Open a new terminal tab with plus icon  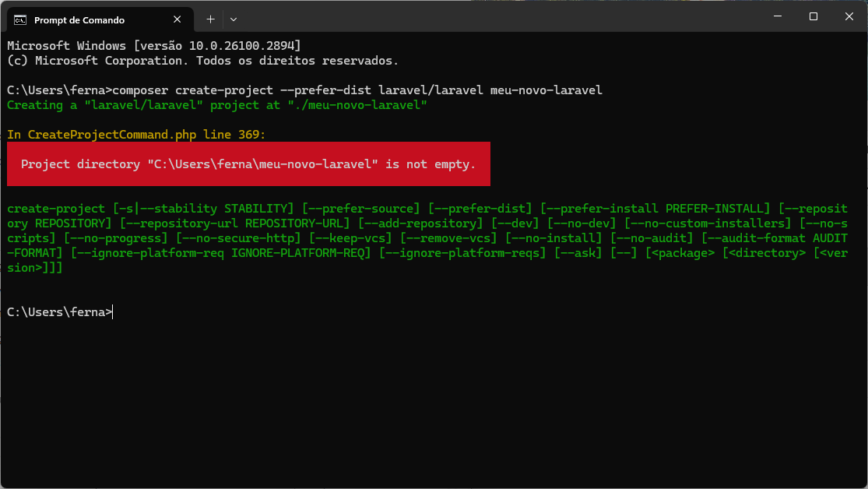click(210, 19)
